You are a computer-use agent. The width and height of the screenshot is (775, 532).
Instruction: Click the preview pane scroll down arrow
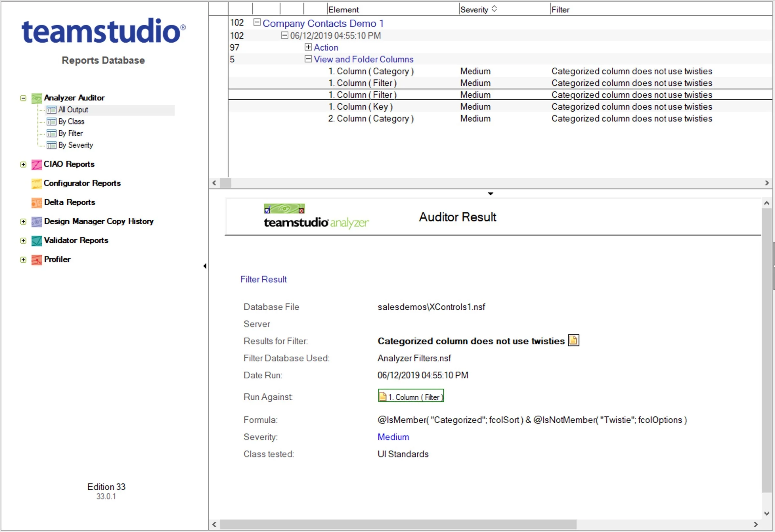(x=766, y=513)
